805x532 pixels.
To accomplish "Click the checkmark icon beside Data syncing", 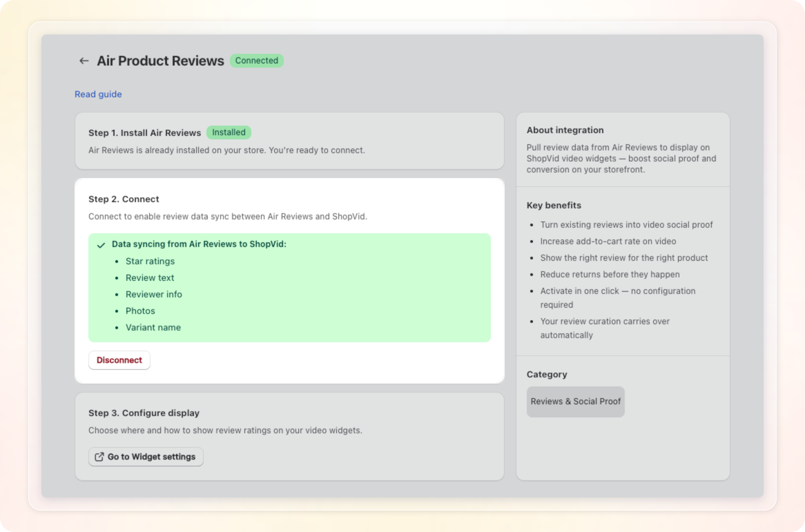I will (101, 245).
